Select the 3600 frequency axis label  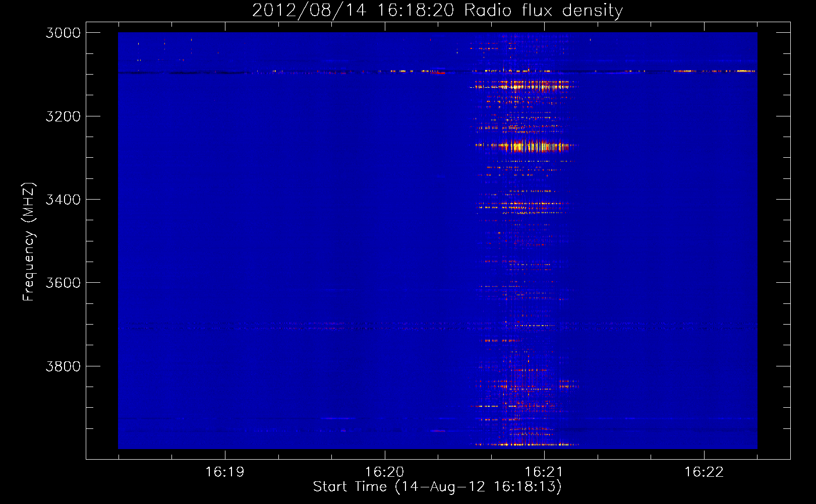[63, 282]
